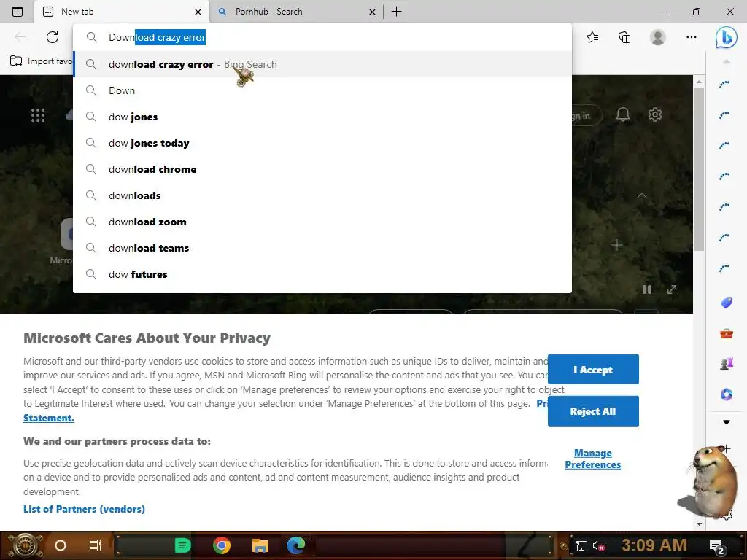
Task: Click the I Accept button
Action: point(593,369)
